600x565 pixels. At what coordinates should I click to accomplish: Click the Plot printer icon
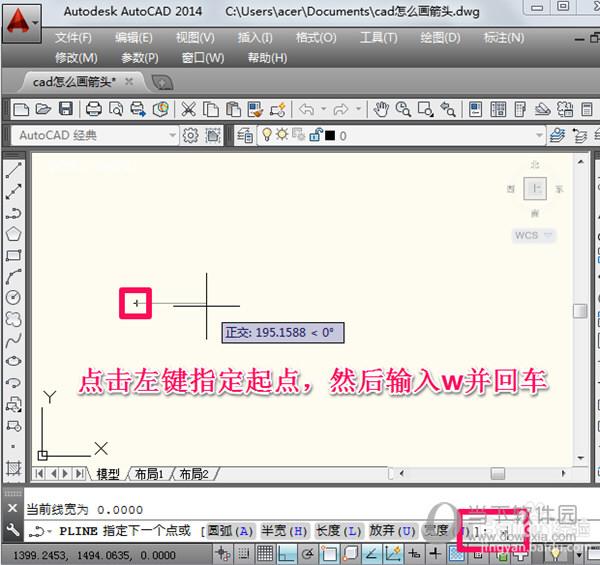pyautogui.click(x=94, y=109)
